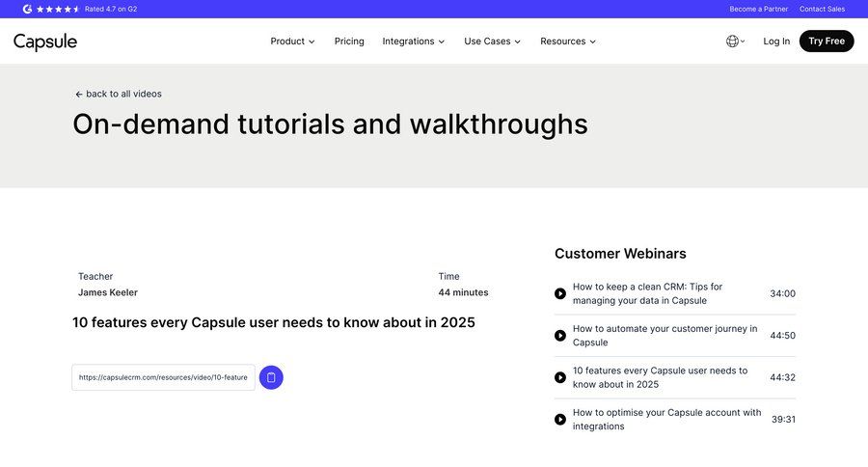Play the clean CRM webinar icon
Screen dimensions: 868x467
point(560,294)
